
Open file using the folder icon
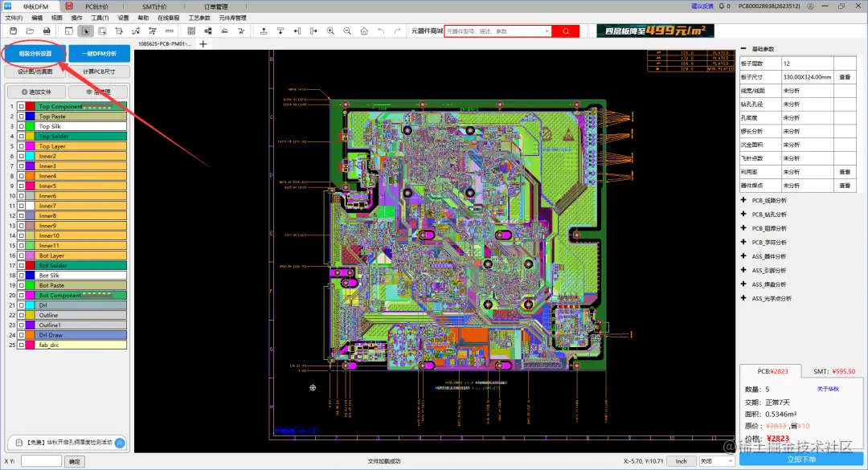[x=30, y=31]
